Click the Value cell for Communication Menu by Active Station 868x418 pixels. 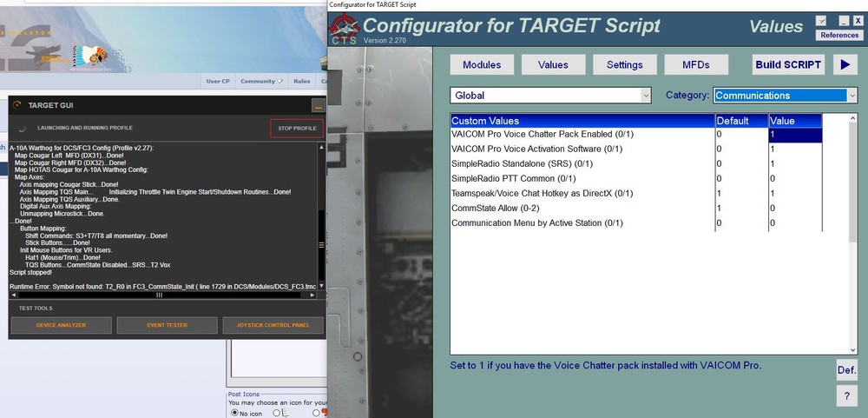coord(795,222)
